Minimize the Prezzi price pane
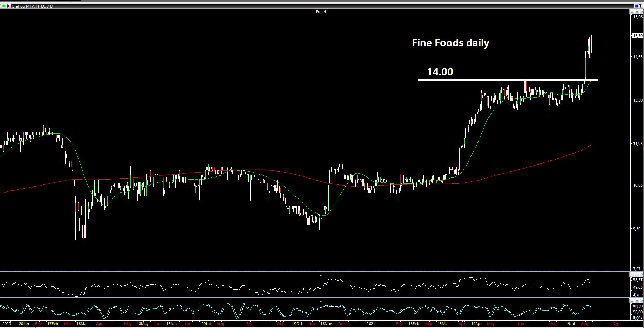 click(632, 12)
